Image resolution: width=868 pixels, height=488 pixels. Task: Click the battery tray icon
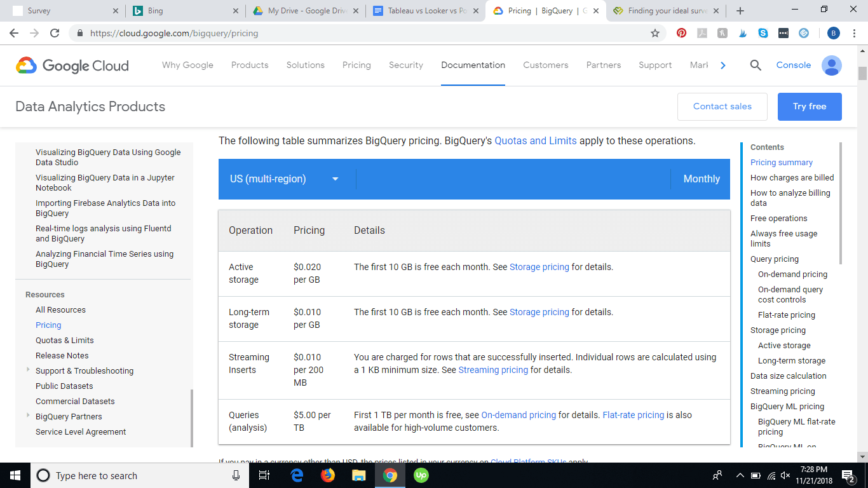pyautogui.click(x=756, y=475)
